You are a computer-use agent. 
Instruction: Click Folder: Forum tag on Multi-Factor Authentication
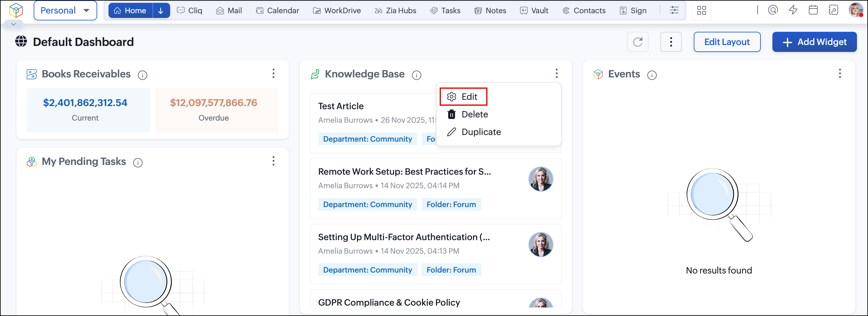point(451,270)
